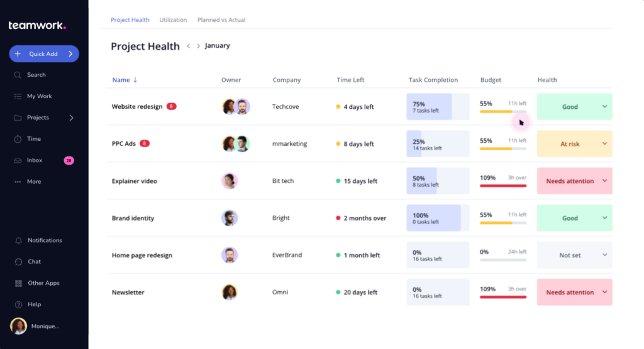644x349 pixels.
Task: Open the Inbox tray icon
Action: tap(18, 160)
